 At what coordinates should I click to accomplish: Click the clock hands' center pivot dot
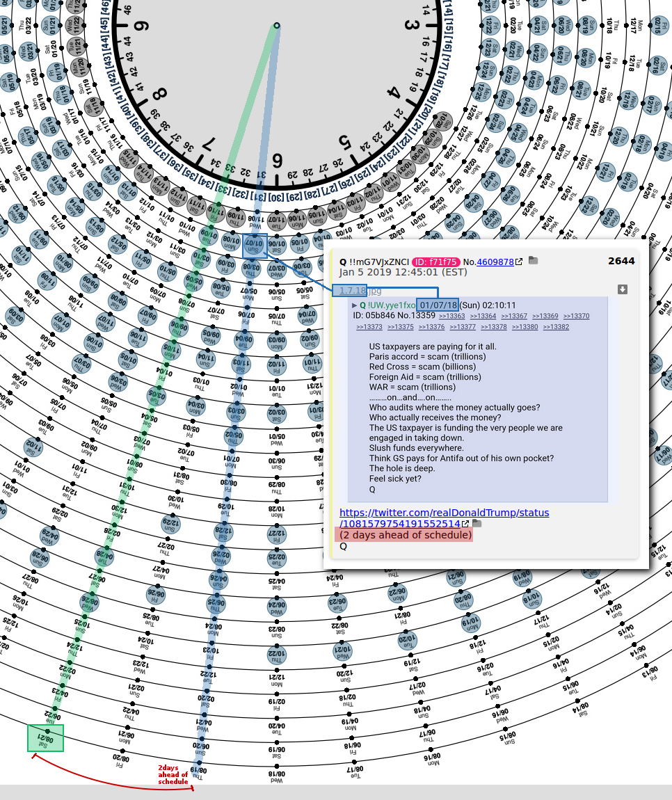[277, 25]
